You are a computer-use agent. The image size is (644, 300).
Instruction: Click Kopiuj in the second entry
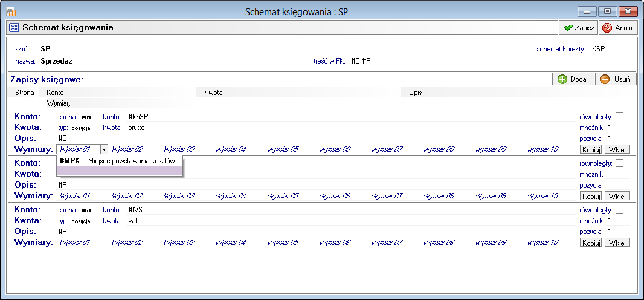(x=591, y=196)
